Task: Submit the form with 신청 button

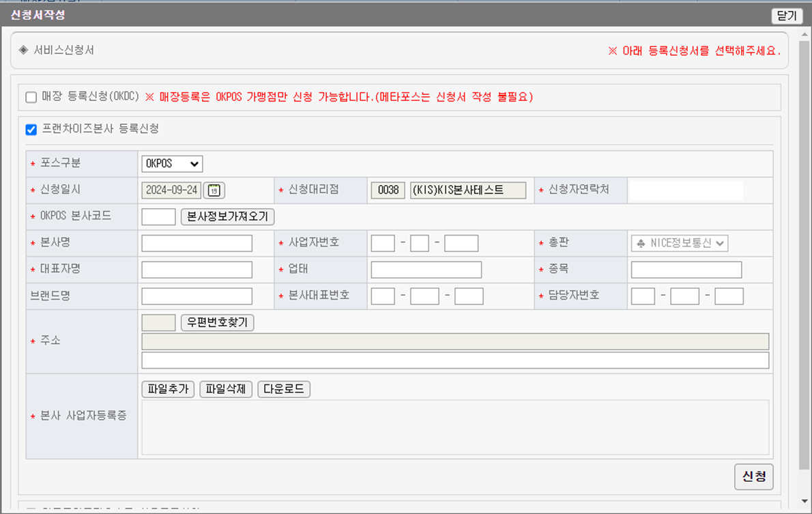Action: point(753,476)
